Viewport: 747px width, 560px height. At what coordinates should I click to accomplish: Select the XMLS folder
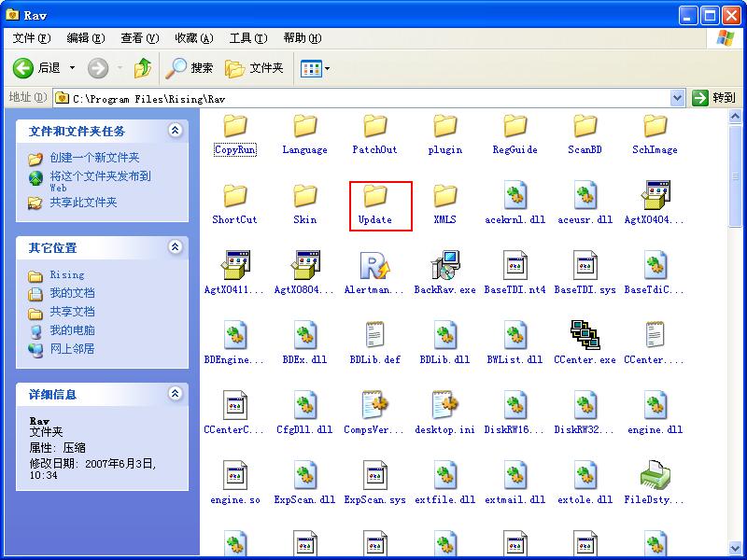[x=445, y=205]
